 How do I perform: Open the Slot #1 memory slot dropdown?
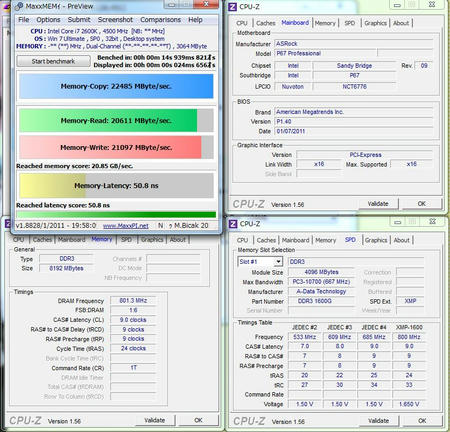pos(278,262)
